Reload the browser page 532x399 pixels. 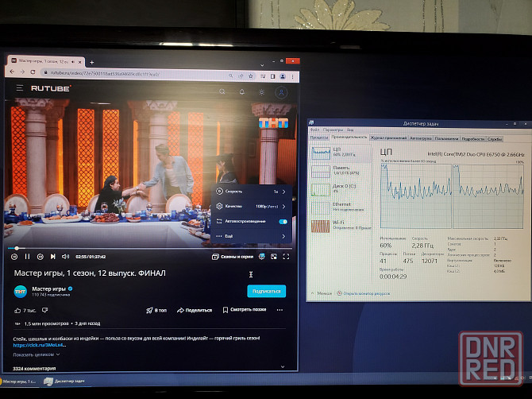point(33,72)
